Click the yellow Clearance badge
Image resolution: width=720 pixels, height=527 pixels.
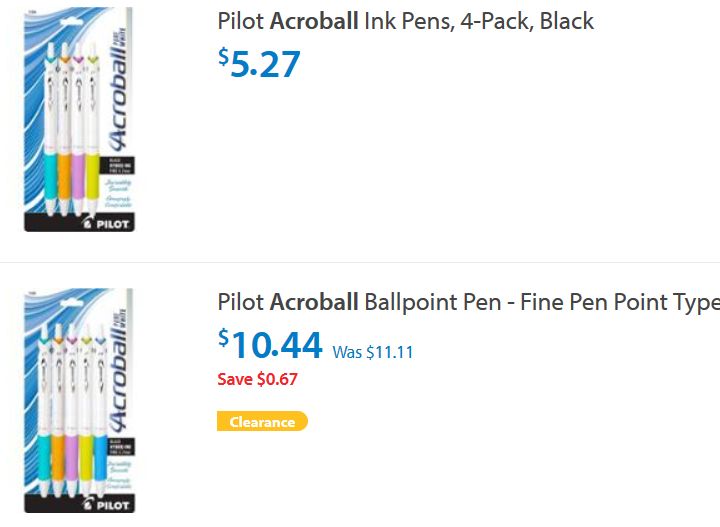262,422
